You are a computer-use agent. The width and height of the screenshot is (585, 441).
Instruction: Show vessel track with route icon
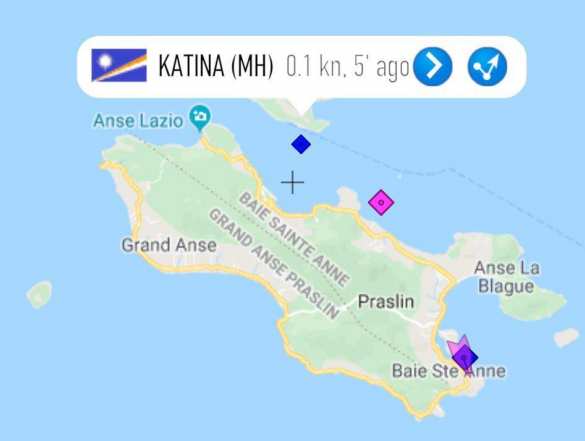click(487, 66)
